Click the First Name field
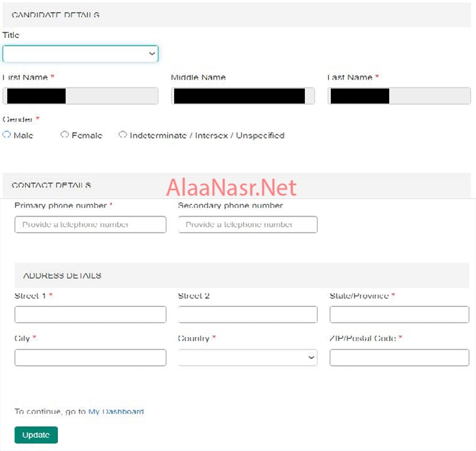Screen dimensions: 476x451 coord(80,96)
